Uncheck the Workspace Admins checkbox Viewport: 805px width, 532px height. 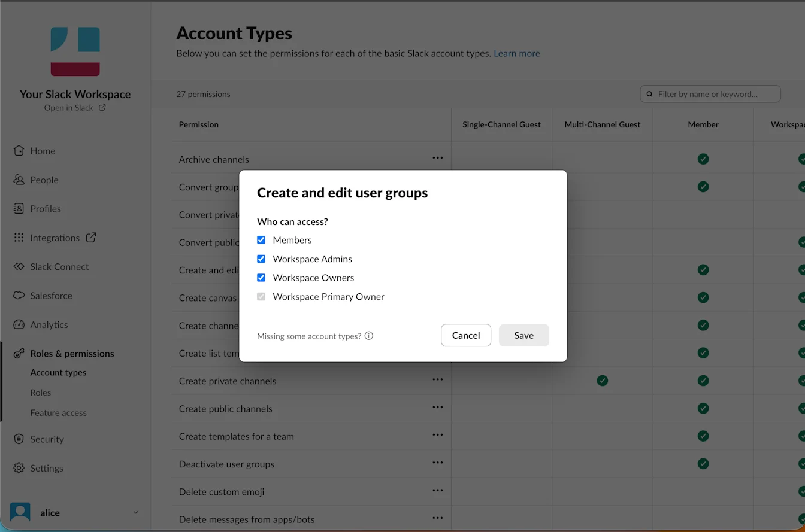click(261, 259)
